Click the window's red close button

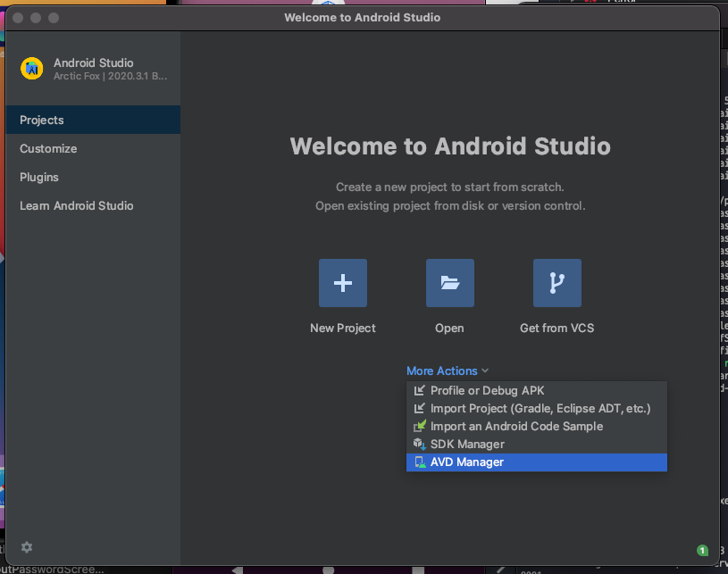[x=18, y=18]
